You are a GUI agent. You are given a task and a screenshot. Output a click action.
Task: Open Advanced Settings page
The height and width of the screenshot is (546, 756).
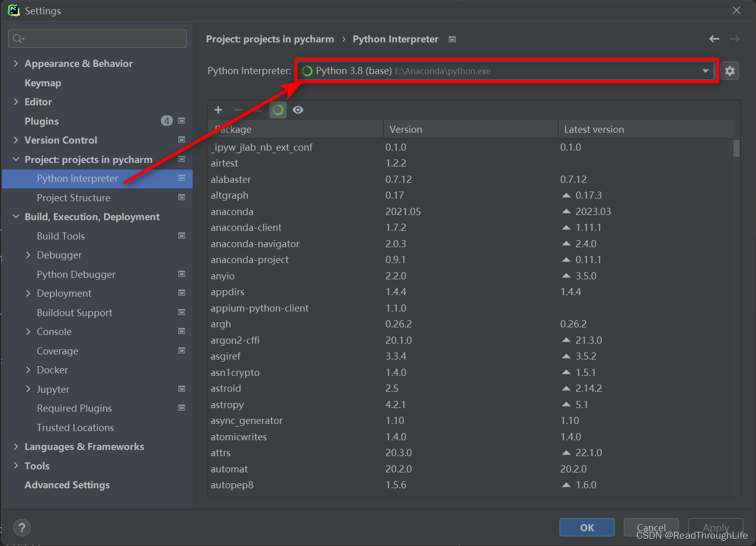click(x=67, y=485)
